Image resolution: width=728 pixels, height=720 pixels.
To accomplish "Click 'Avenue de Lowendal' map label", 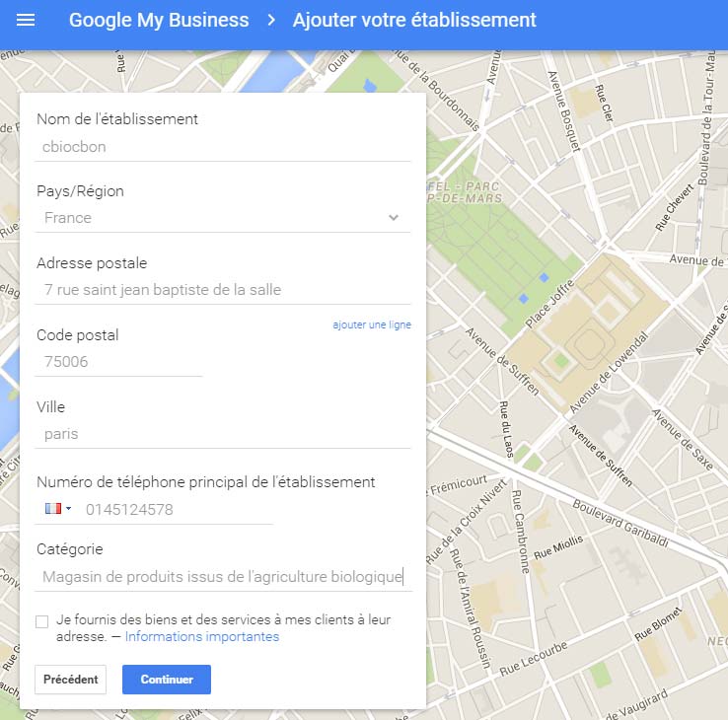I will pos(609,372).
